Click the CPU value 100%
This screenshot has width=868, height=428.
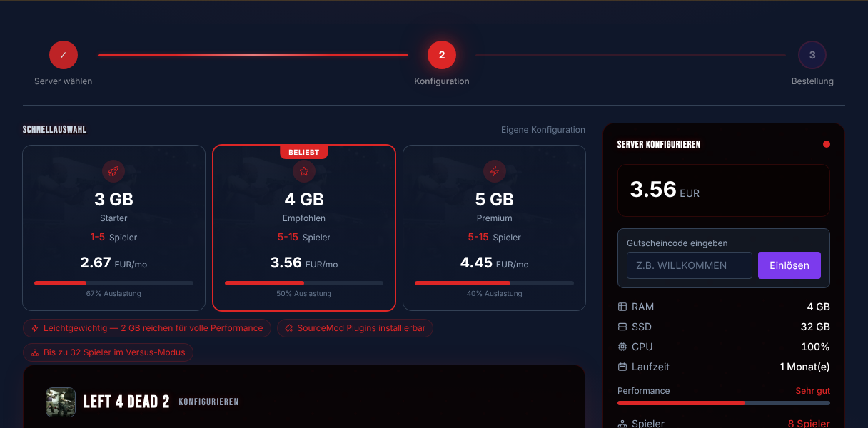[816, 347]
